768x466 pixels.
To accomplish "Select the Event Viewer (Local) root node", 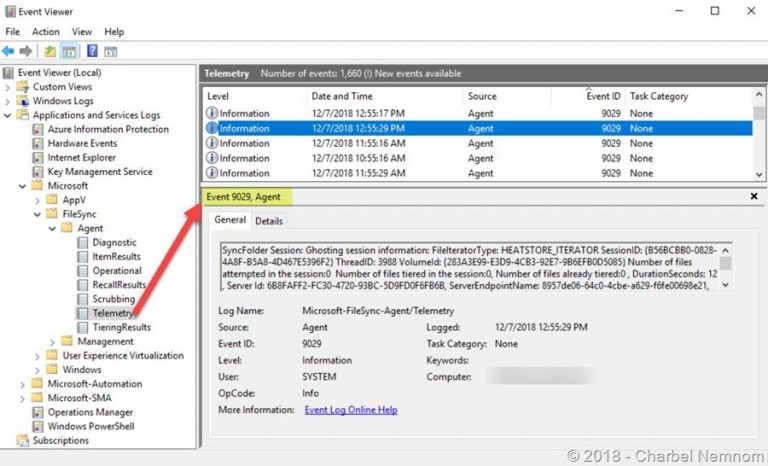I will tap(59, 73).
